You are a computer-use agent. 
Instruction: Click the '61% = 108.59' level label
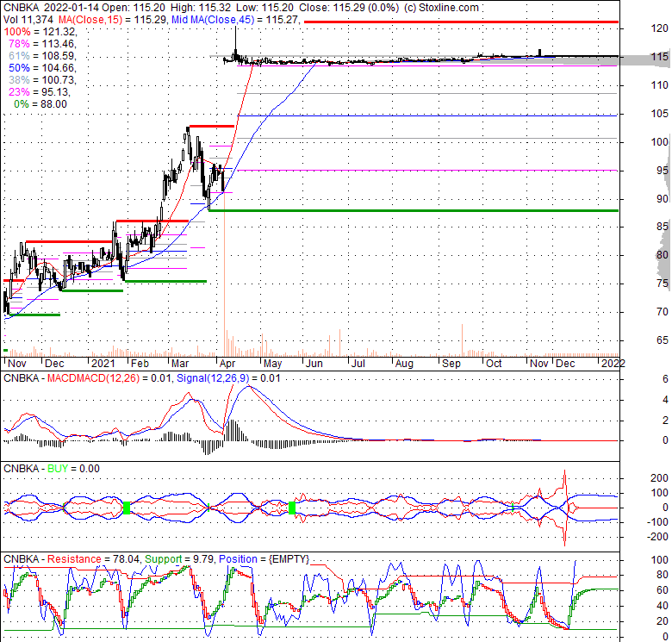(x=42, y=56)
